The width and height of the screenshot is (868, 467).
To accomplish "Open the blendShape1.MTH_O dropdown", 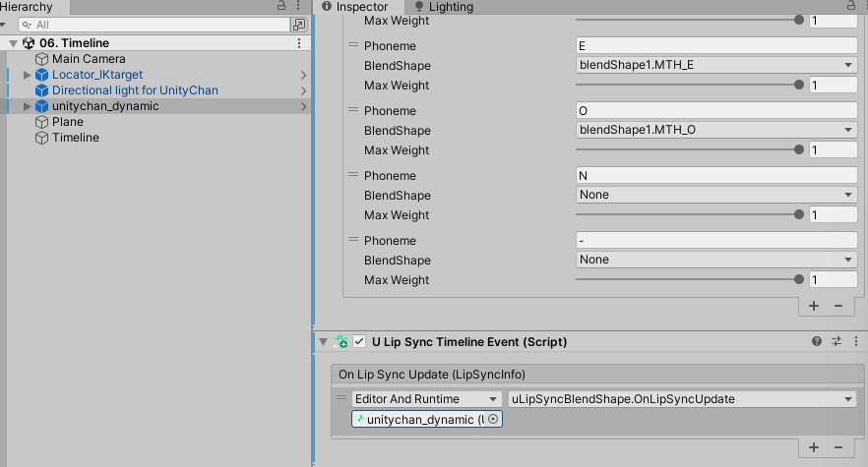I will pos(716,130).
